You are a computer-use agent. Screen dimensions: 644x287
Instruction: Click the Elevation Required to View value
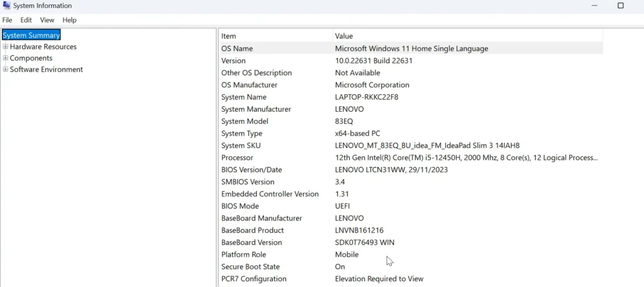click(x=379, y=278)
